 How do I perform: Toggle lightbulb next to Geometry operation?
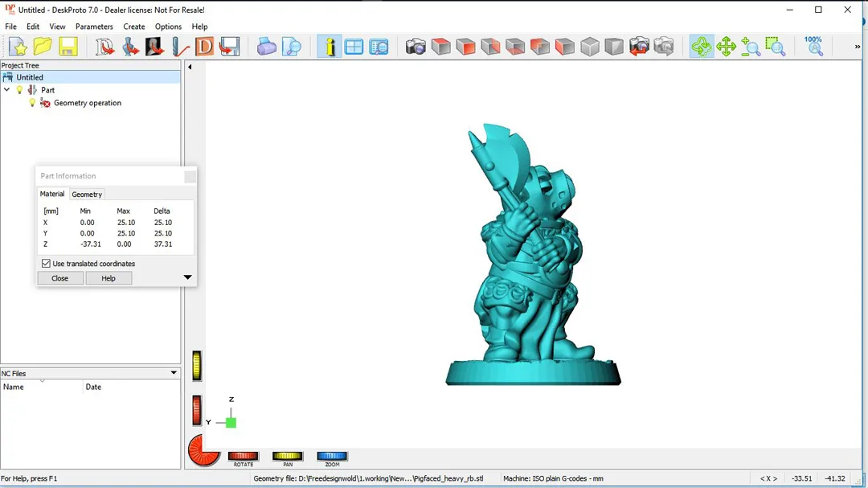[32, 103]
